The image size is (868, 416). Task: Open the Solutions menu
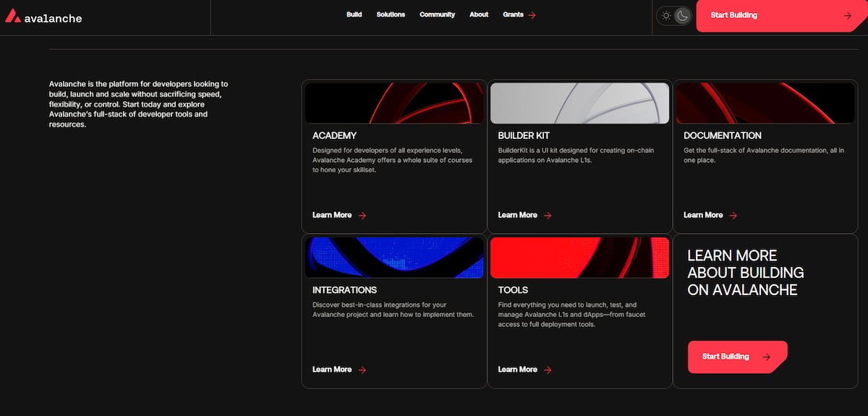pyautogui.click(x=391, y=14)
